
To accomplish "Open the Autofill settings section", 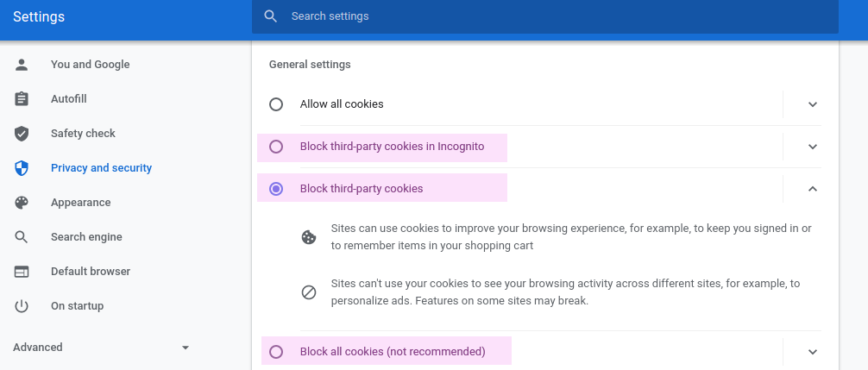I will 68,99.
